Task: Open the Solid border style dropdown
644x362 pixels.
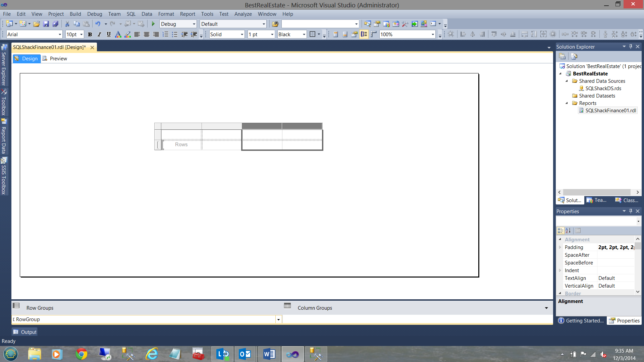Action: click(x=242, y=34)
